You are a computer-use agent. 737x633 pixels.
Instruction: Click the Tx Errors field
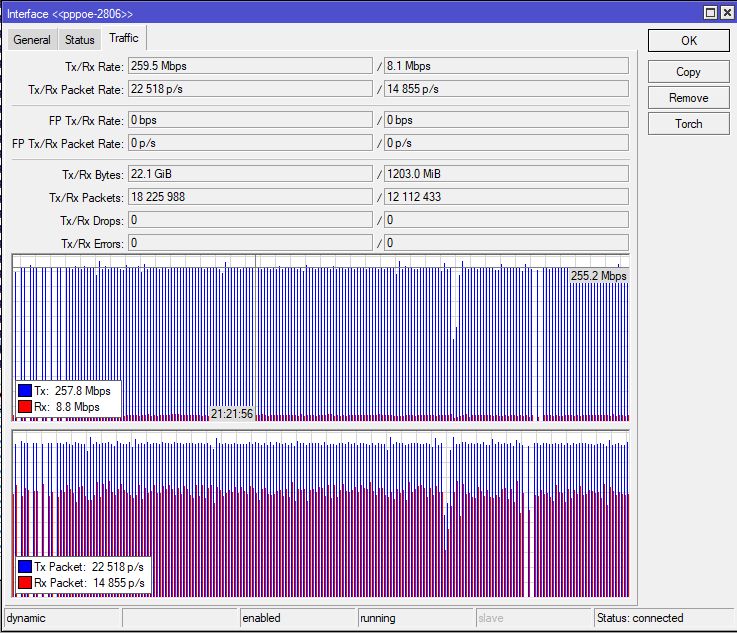(x=250, y=243)
